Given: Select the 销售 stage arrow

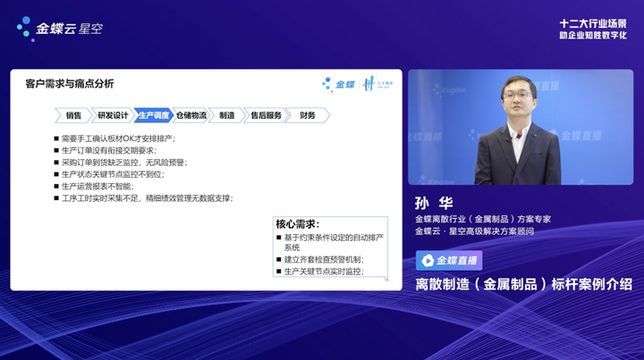Looking at the screenshot, I should 73,115.
